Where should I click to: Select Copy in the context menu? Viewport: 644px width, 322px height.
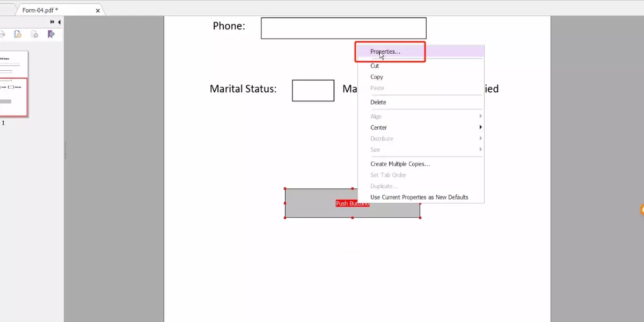377,77
